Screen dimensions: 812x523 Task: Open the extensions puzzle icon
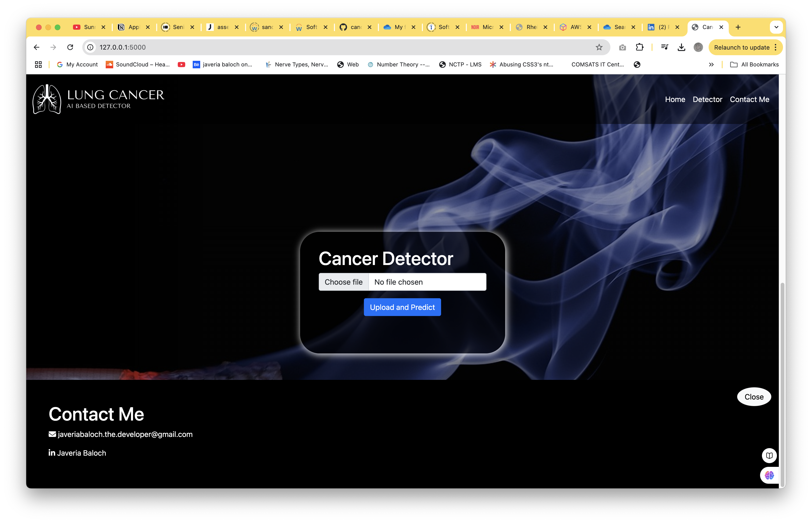click(x=640, y=47)
